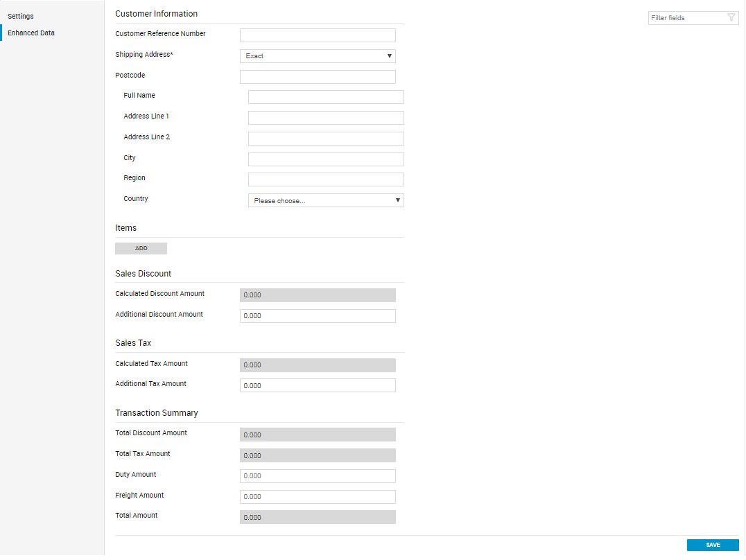Open the Shipping Address dropdown
The height and width of the screenshot is (560, 746).
point(318,56)
